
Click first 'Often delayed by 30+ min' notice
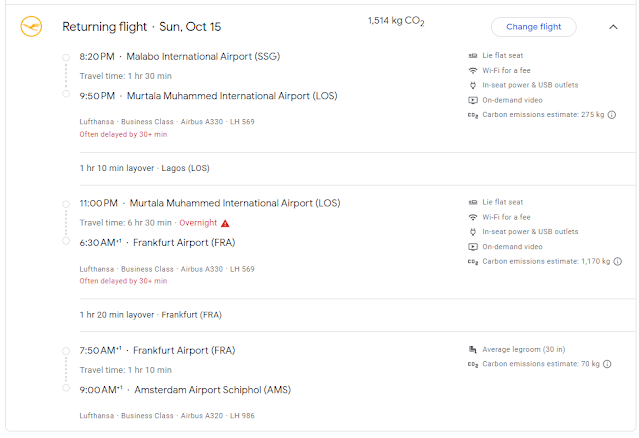click(123, 134)
